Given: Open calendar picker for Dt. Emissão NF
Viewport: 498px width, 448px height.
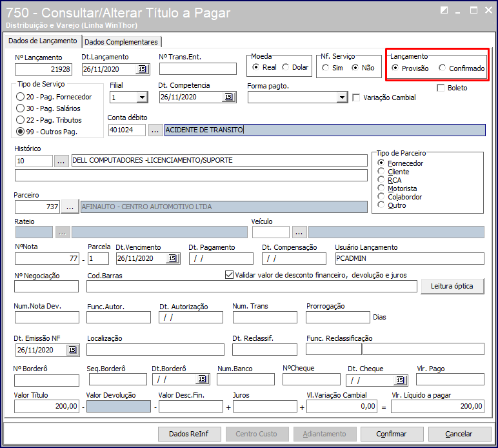Looking at the screenshot, I should pyautogui.click(x=72, y=350).
